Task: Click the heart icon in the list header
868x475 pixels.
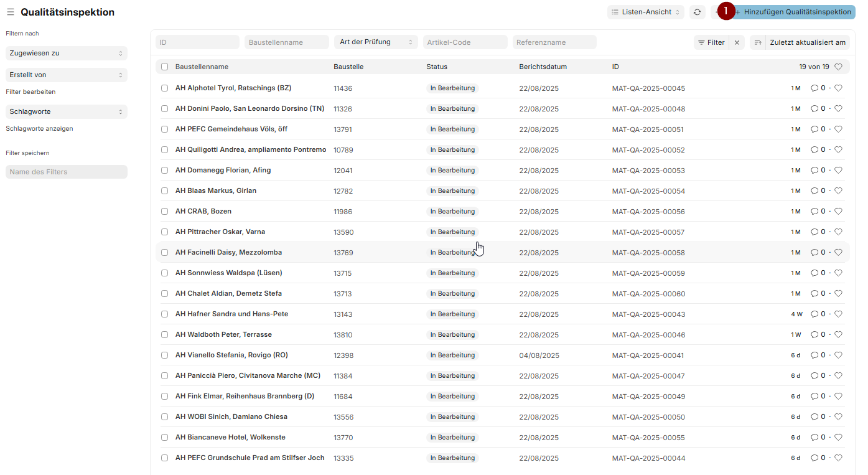Action: (x=838, y=67)
